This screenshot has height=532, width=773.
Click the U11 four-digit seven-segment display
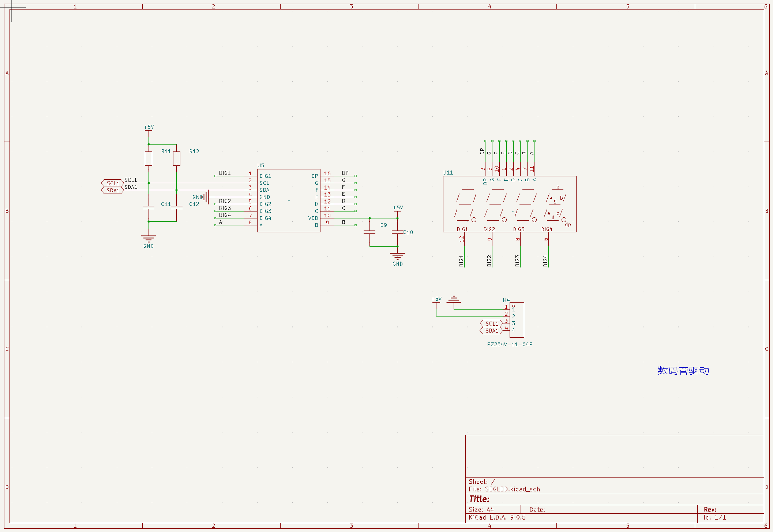509,204
